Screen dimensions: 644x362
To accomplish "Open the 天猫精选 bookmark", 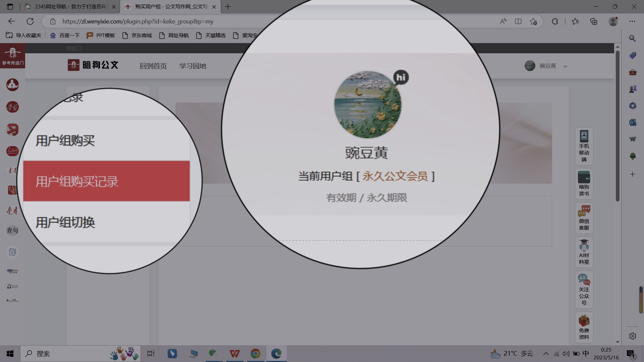I will 211,36.
